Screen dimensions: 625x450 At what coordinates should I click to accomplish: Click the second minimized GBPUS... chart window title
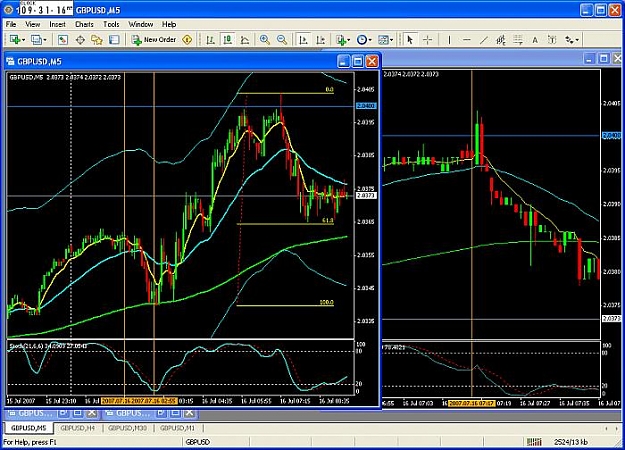(133, 413)
